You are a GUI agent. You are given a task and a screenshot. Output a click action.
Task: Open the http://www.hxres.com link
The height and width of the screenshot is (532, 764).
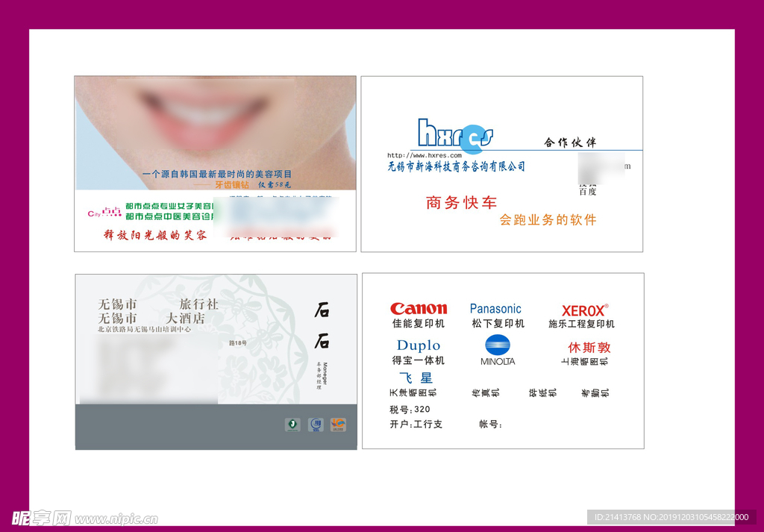point(424,155)
